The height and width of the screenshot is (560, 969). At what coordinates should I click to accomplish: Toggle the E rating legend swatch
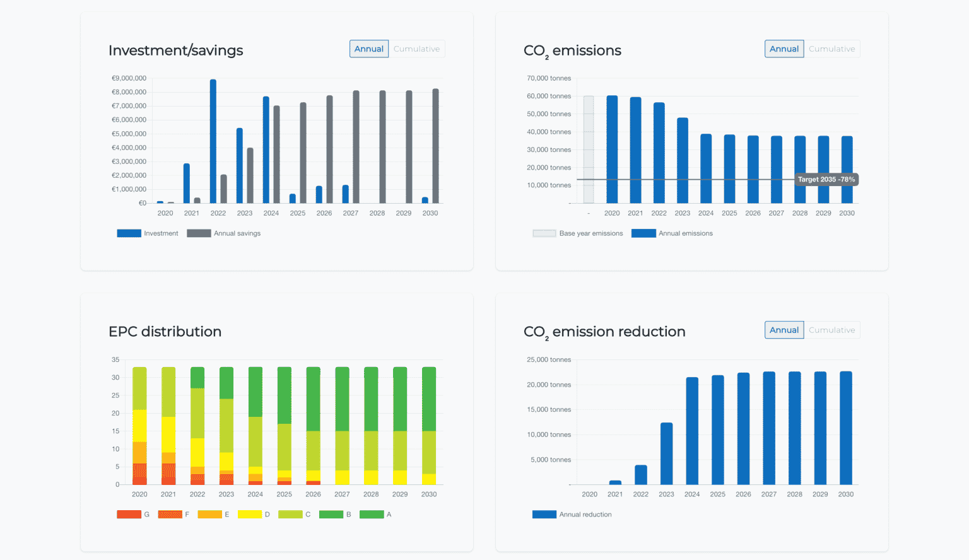coord(209,515)
